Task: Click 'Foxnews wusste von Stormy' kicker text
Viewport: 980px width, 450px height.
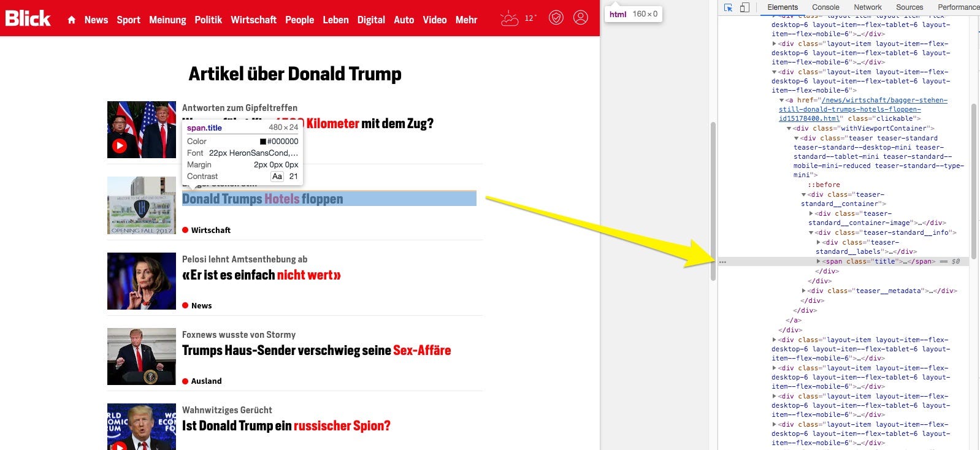Action: pyautogui.click(x=239, y=335)
